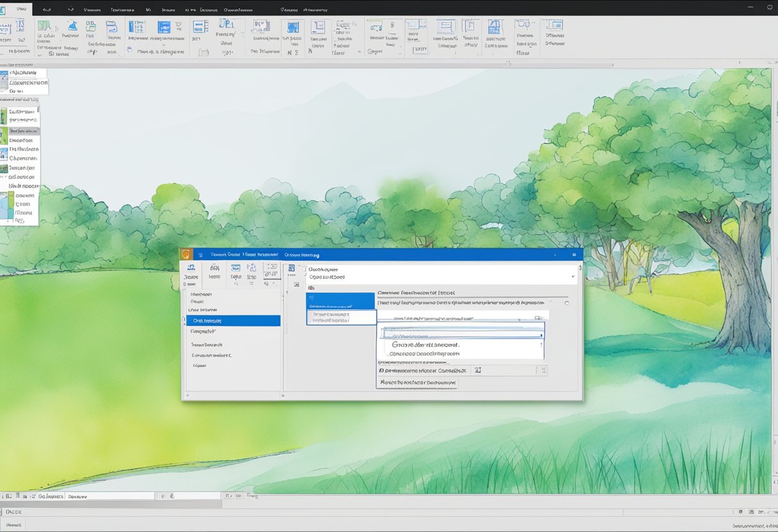Toggle the small checkbox at dialog's right edge

(x=566, y=303)
